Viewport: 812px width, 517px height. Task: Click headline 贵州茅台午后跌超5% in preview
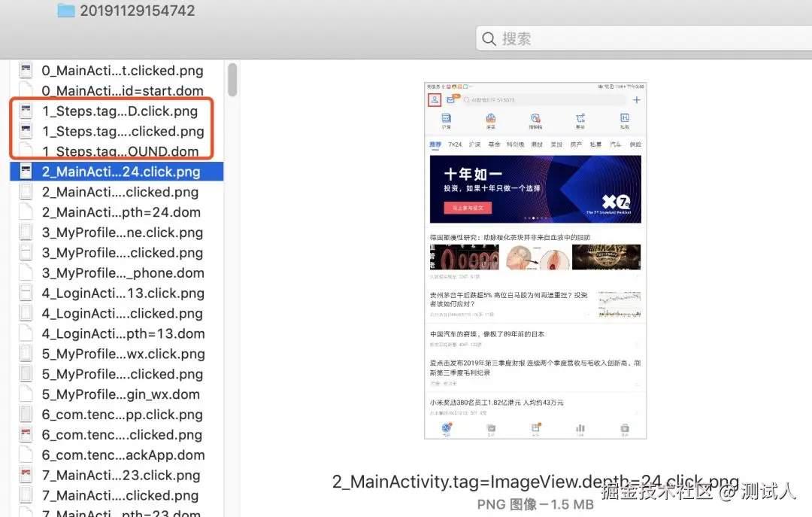click(508, 300)
